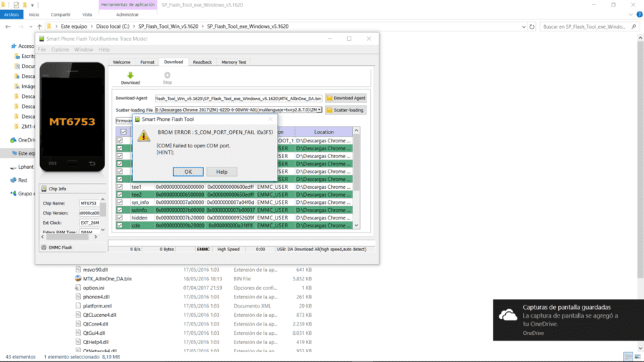Click the Scatter-loading folder button

coord(346,110)
